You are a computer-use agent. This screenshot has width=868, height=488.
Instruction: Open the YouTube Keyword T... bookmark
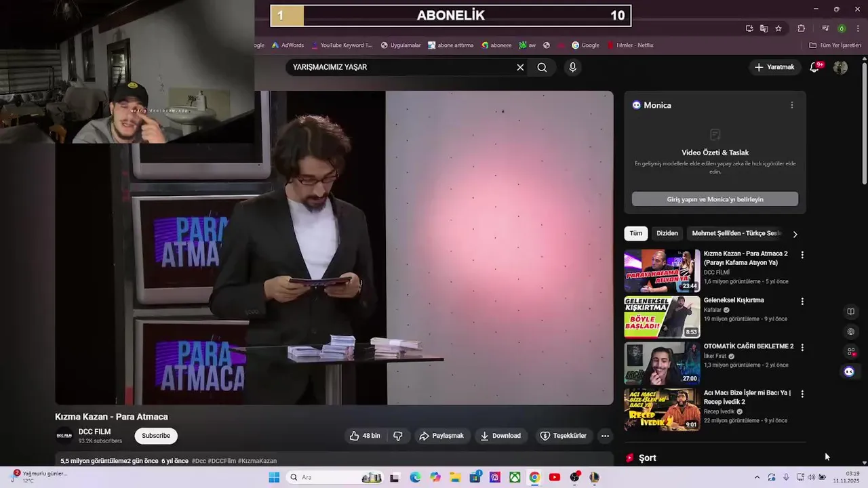[x=342, y=45]
